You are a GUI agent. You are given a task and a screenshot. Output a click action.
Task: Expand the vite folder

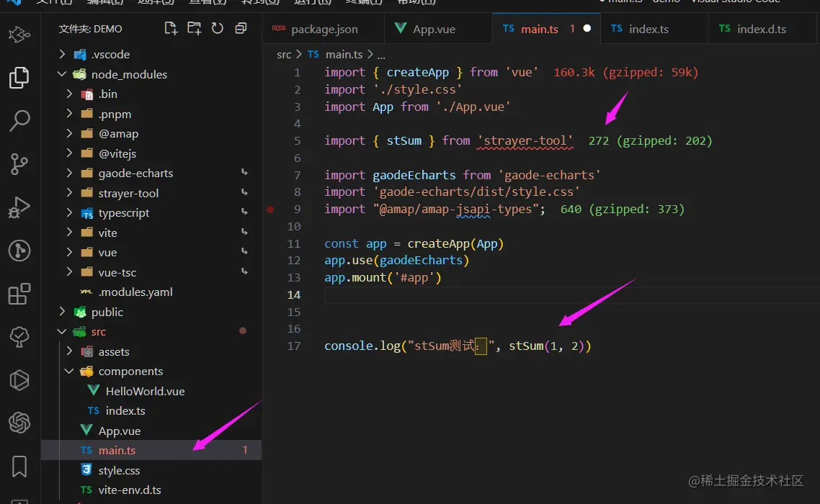[70, 233]
